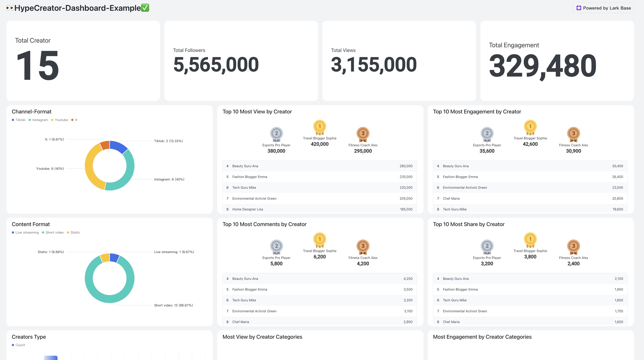
Task: Click the HypeCreator-Dashboard-Example title text
Action: click(78, 8)
